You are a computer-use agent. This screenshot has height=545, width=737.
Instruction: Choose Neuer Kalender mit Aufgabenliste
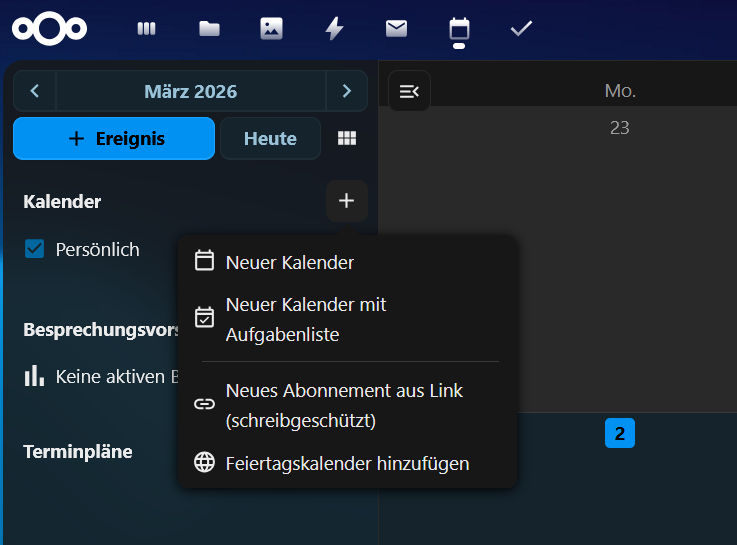click(x=347, y=319)
